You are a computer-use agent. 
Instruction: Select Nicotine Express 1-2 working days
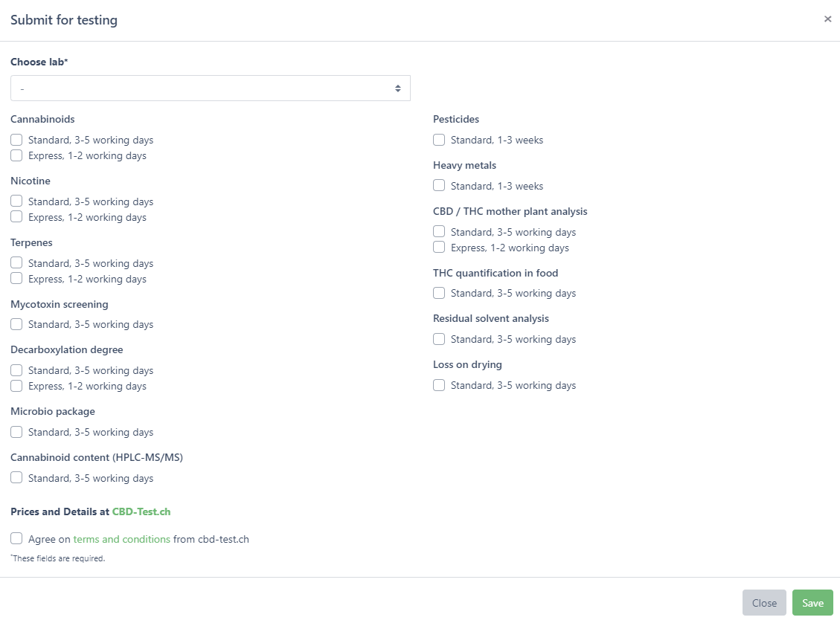16,217
